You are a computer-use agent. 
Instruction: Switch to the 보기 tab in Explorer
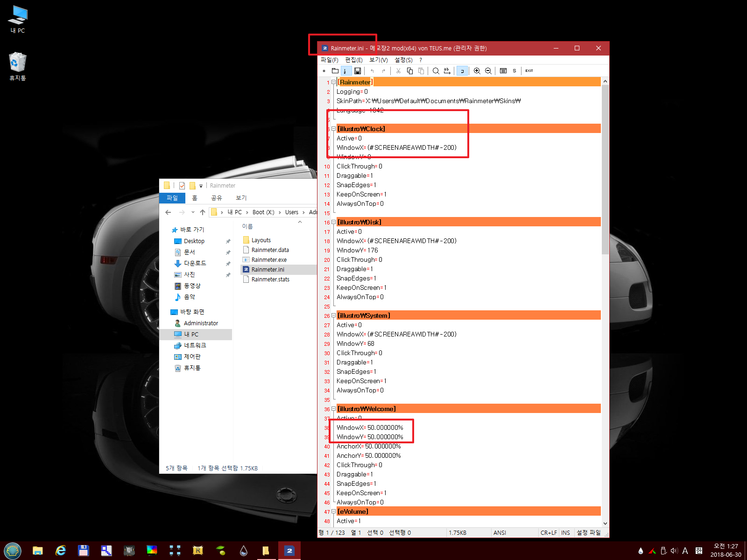pos(241,198)
